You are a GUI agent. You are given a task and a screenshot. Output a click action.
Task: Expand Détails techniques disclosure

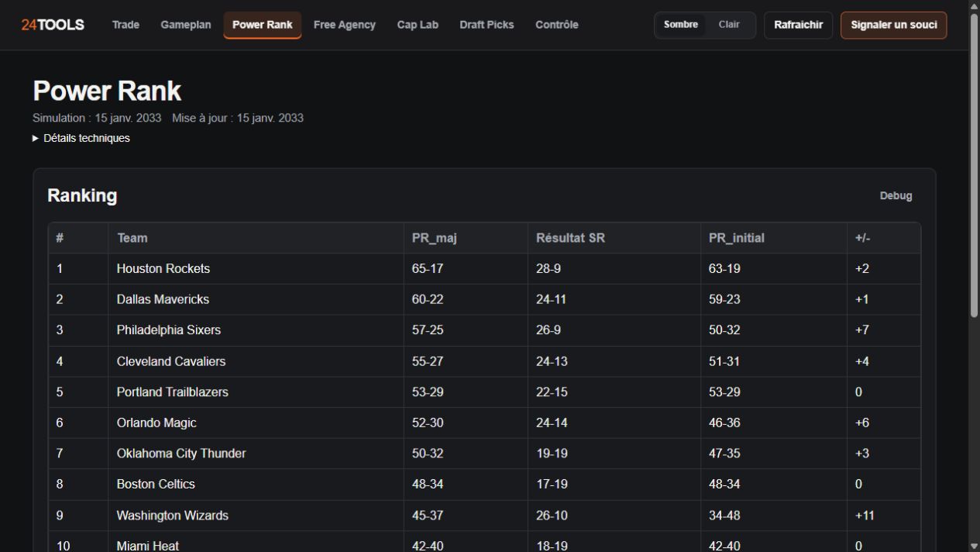(81, 138)
